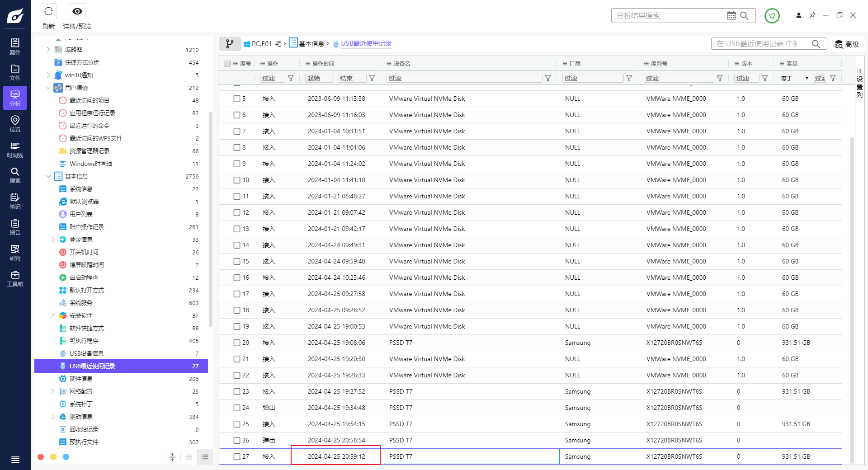The height and width of the screenshot is (470, 868).
Task: Click the yellow color dot at bottom left
Action: click(53, 457)
